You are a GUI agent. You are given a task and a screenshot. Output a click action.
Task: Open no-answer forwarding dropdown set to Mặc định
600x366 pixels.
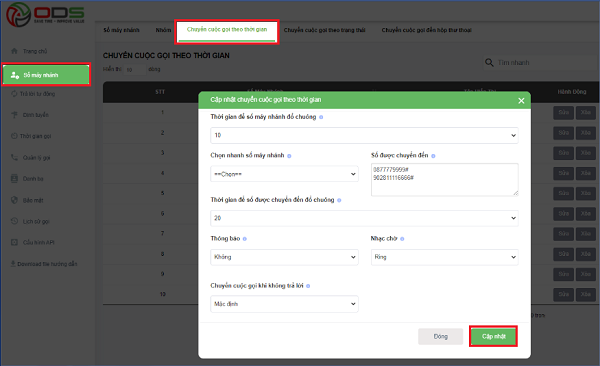[284, 304]
